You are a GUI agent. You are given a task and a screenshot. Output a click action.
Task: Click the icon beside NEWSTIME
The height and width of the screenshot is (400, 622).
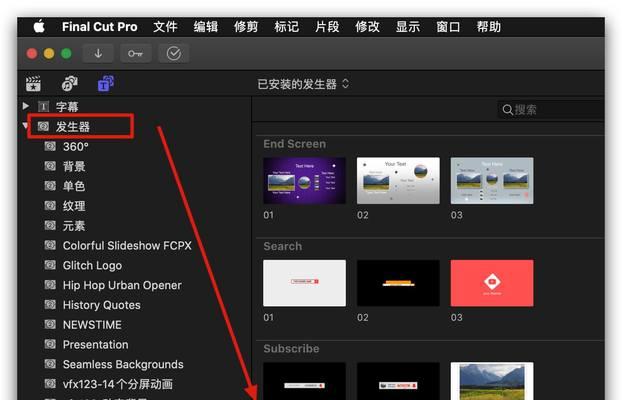click(x=50, y=324)
